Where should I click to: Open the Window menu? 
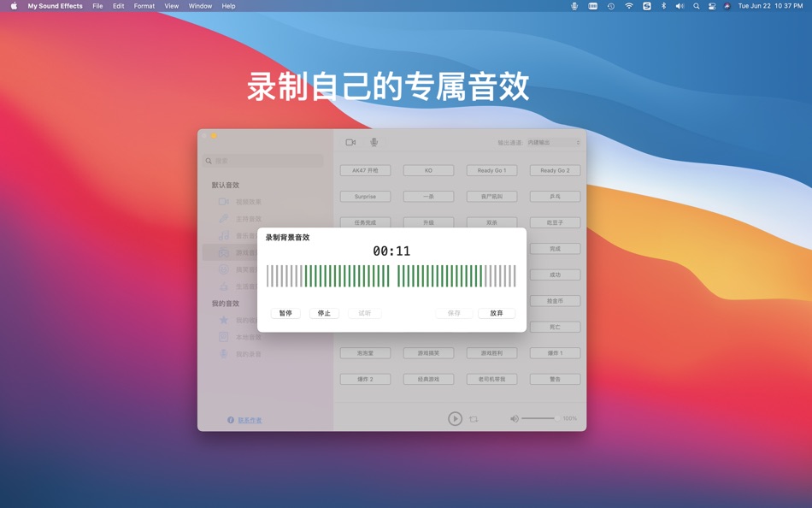pos(200,6)
